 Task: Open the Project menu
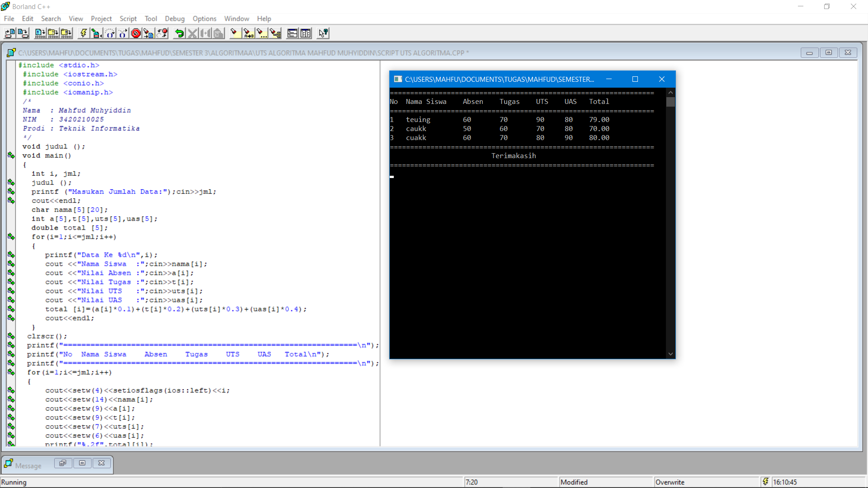coord(101,19)
